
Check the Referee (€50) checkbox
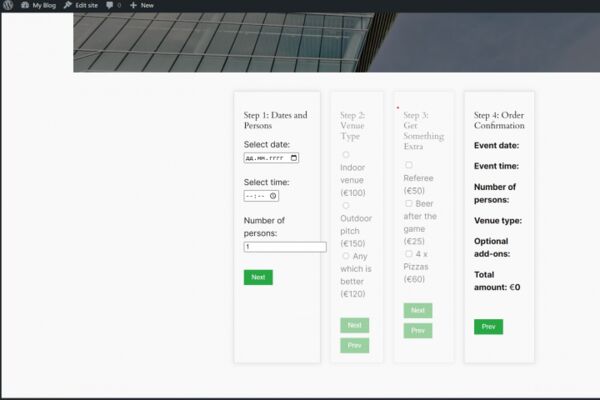coord(409,165)
